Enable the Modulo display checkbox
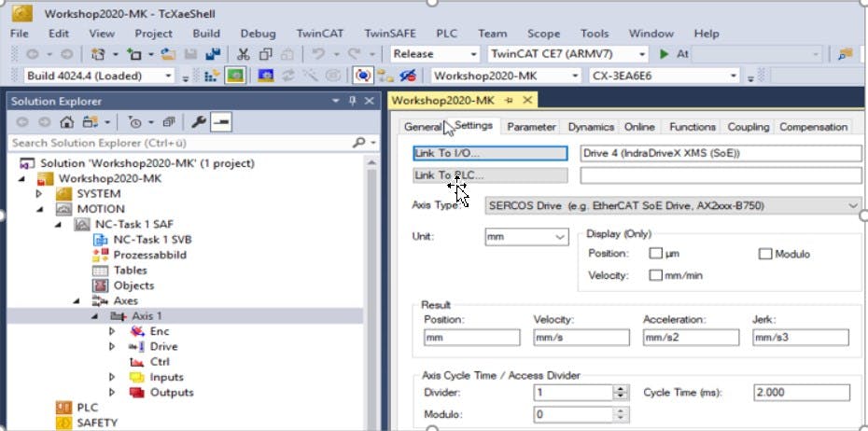The height and width of the screenshot is (431, 868). (765, 254)
